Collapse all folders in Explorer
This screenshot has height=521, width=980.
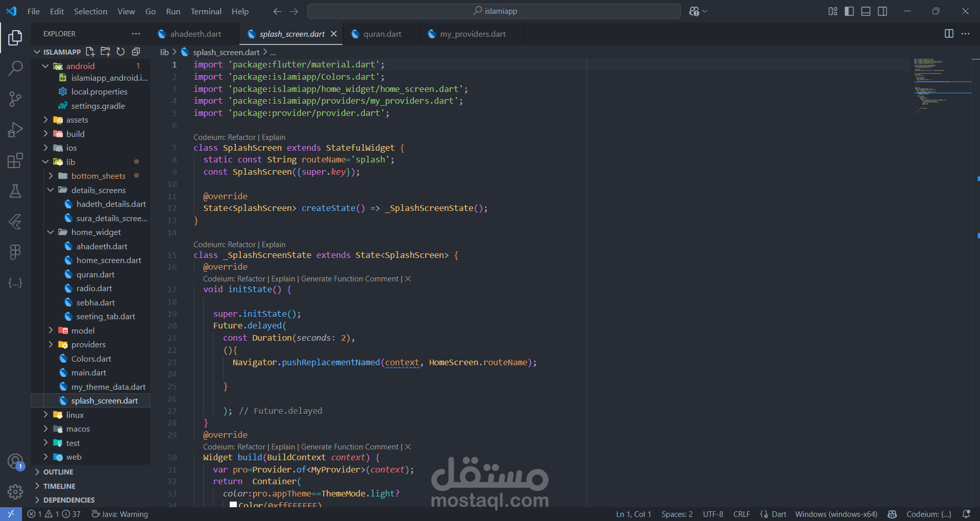pyautogui.click(x=136, y=52)
